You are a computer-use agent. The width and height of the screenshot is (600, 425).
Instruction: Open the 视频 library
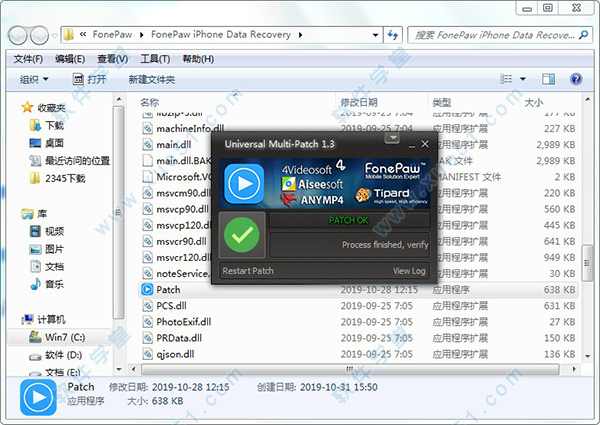click(x=47, y=231)
